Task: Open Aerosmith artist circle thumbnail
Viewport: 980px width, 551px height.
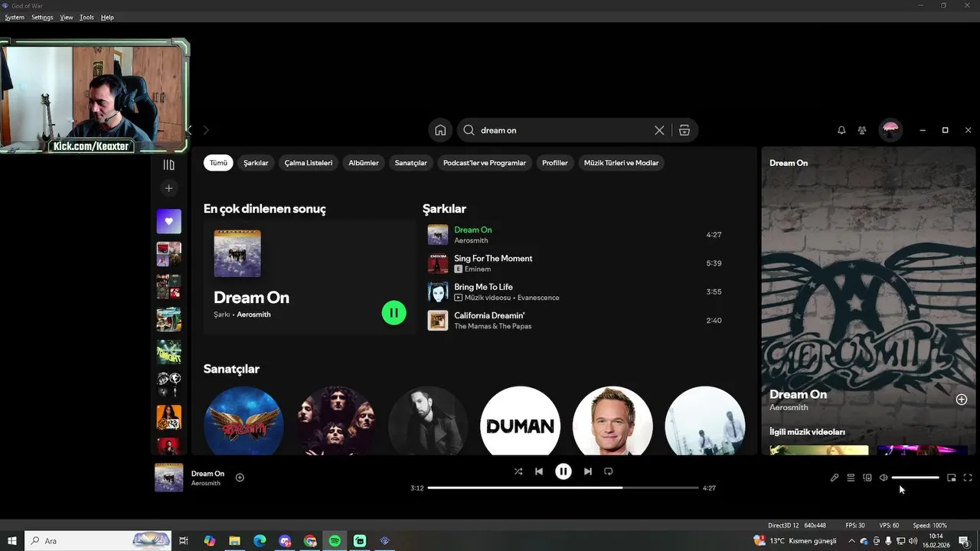Action: tap(243, 425)
